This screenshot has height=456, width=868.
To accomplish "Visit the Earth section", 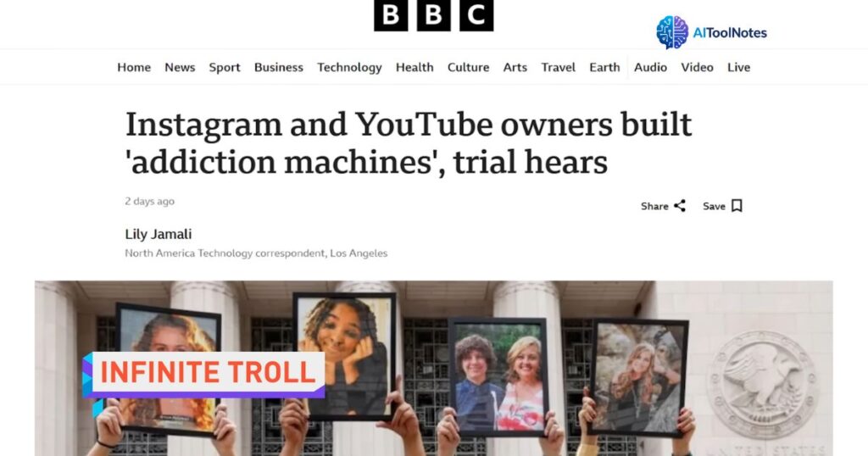I will click(x=604, y=68).
